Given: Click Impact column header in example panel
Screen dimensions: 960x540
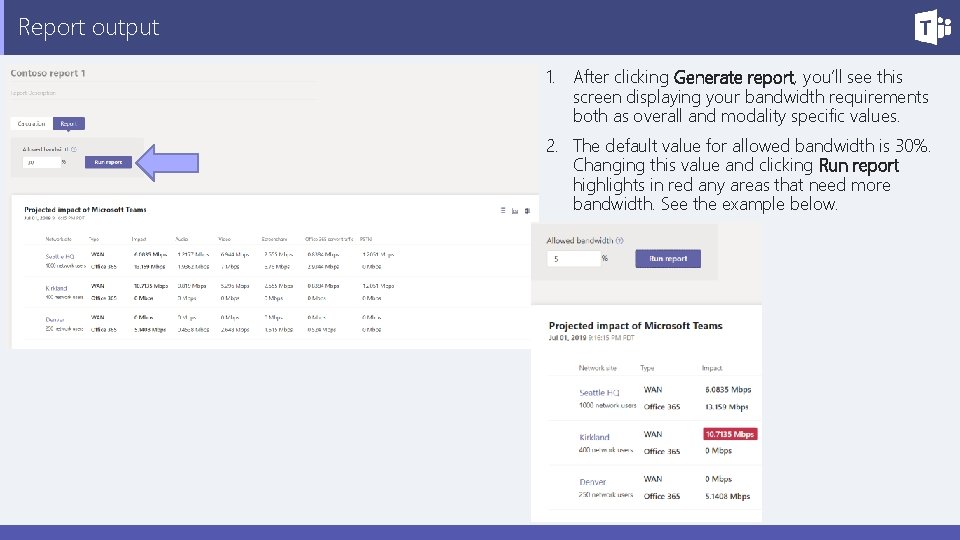Looking at the screenshot, I should pos(712,368).
